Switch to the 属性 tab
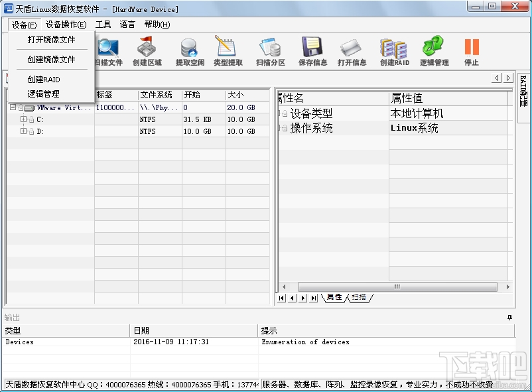 (x=334, y=297)
